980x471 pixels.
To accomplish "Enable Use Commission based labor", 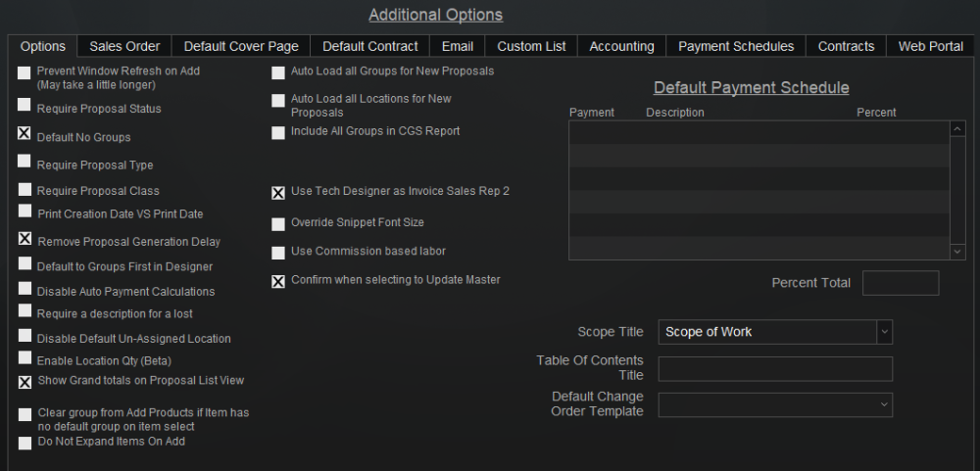I will point(278,253).
